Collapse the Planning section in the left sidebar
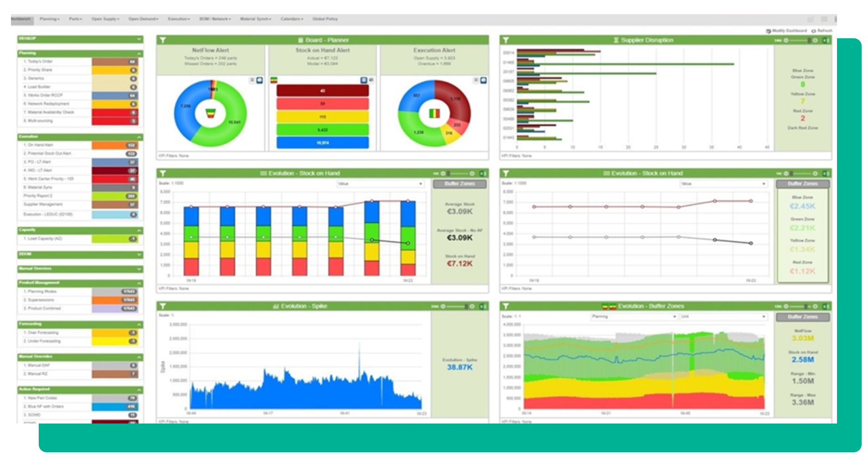 click(139, 53)
